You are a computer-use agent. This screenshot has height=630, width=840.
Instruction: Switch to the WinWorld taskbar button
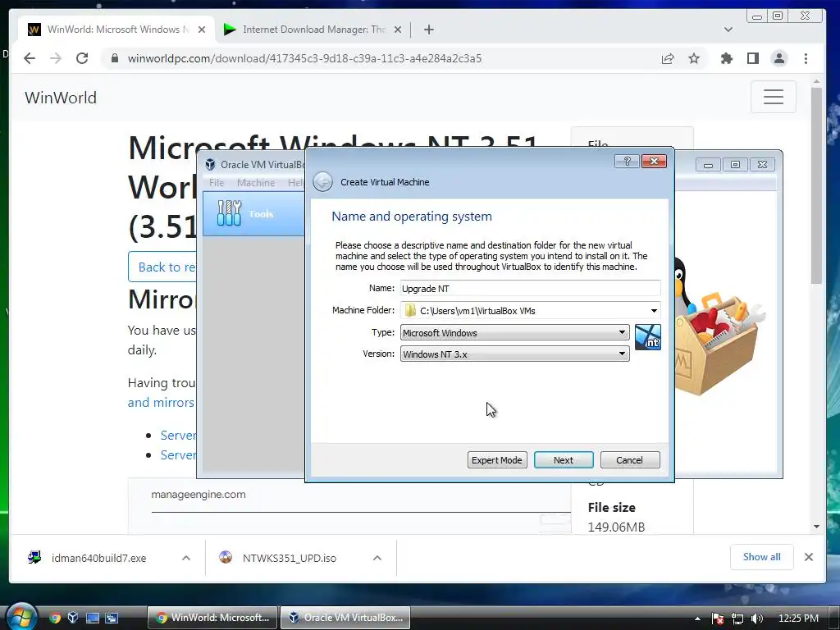(212, 618)
